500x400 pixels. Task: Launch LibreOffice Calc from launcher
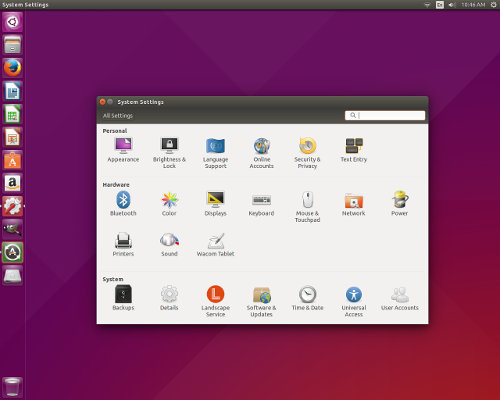point(13,114)
